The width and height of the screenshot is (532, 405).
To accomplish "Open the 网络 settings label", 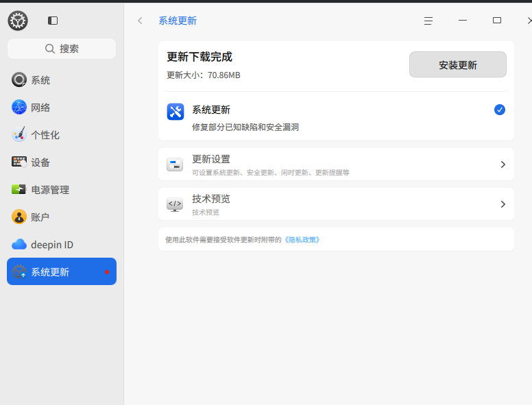I will pos(40,108).
